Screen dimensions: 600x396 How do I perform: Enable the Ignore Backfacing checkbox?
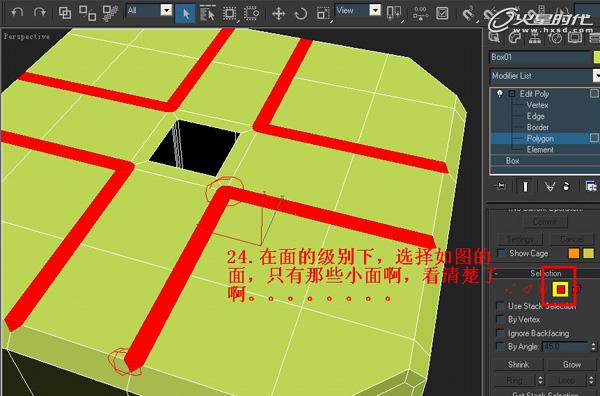click(500, 333)
